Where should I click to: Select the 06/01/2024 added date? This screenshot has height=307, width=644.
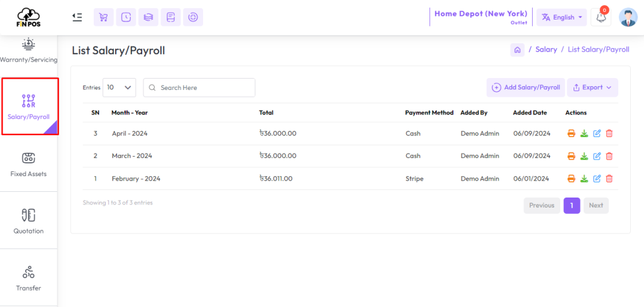531,179
